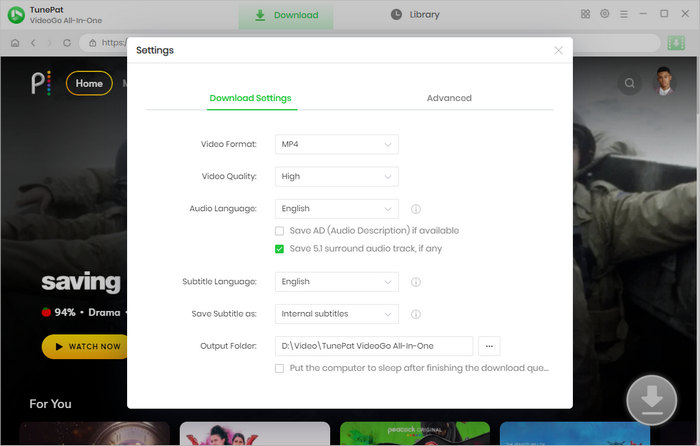The width and height of the screenshot is (700, 446).
Task: Switch to the Library tab
Action: pos(415,15)
